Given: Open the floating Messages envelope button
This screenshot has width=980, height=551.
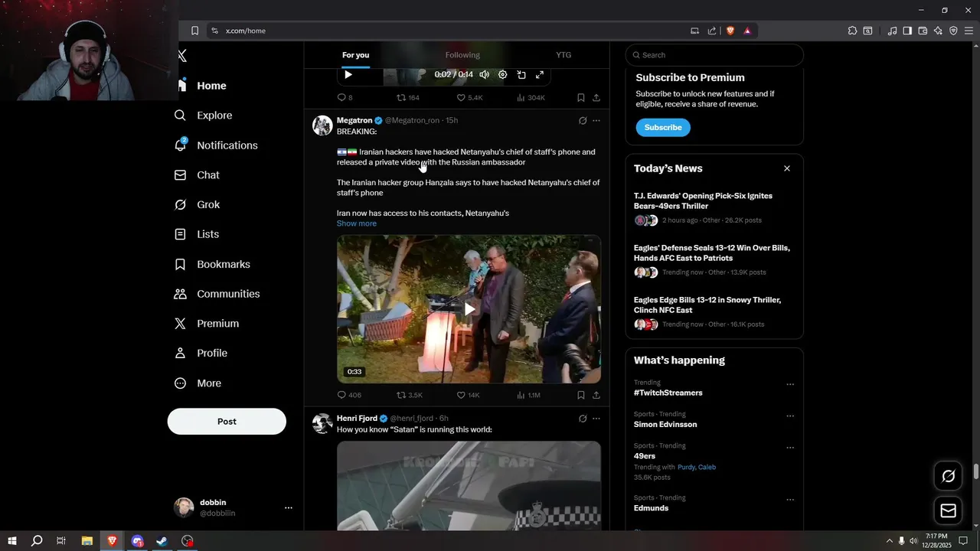Looking at the screenshot, I should [x=949, y=510].
